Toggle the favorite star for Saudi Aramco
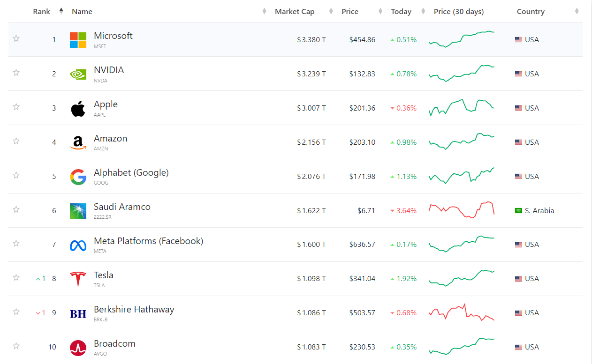 click(x=16, y=209)
